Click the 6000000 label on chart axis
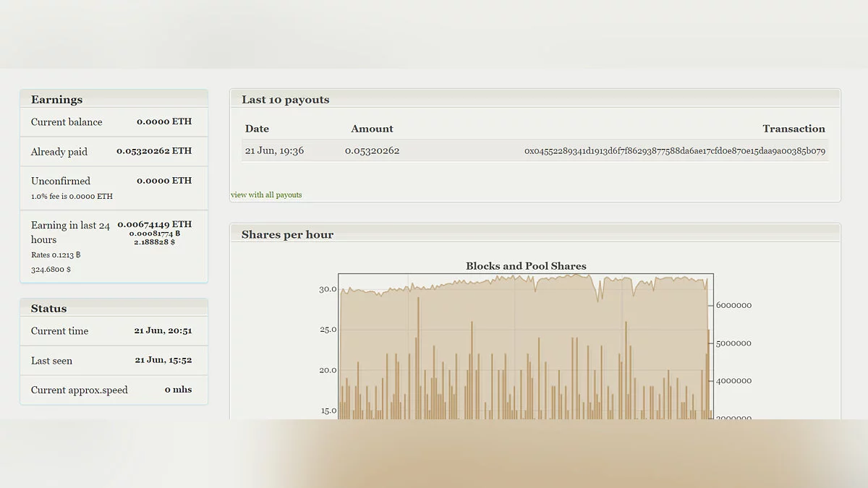 733,305
